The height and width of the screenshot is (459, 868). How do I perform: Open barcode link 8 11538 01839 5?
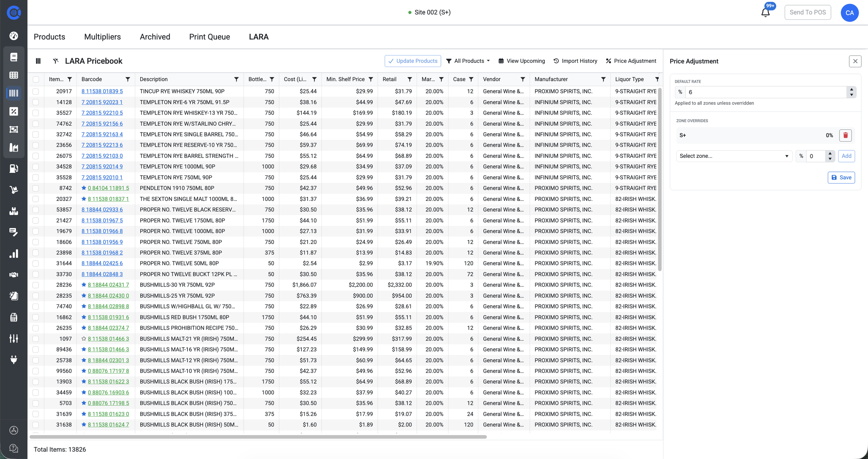[x=102, y=92]
